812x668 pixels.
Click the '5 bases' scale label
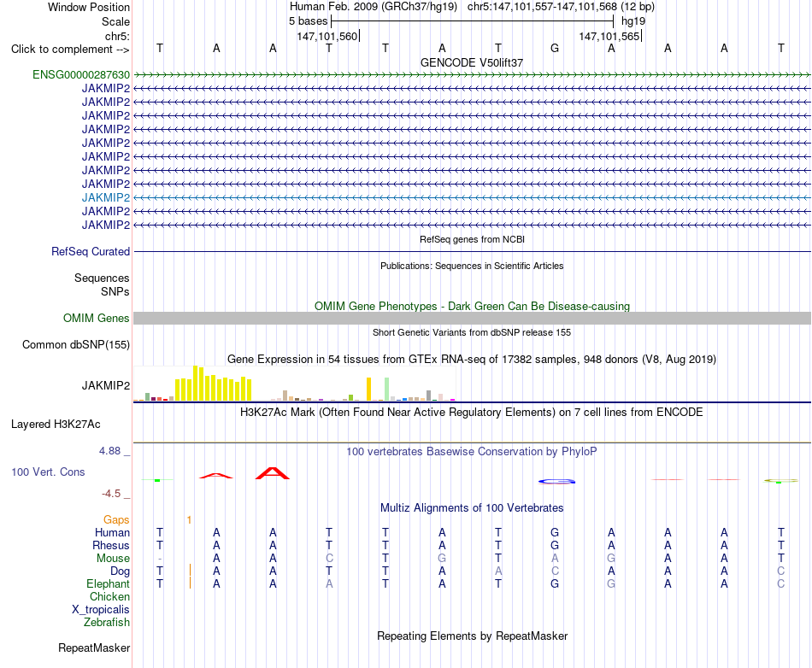308,21
